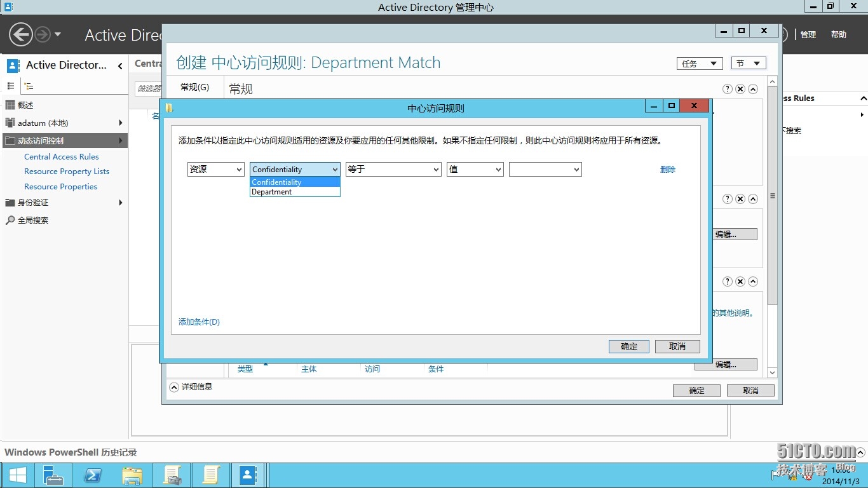868x488 pixels.
Task: Open the Windows Start button
Action: coord(17,475)
